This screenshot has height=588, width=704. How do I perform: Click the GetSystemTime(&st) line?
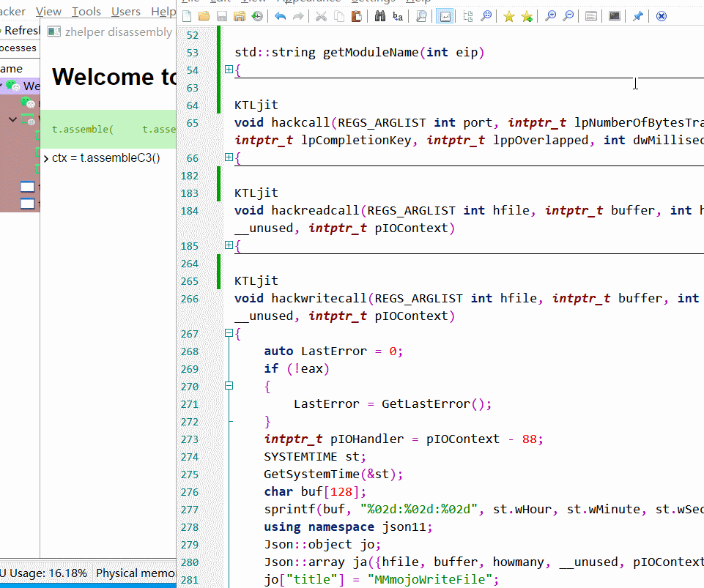point(333,475)
